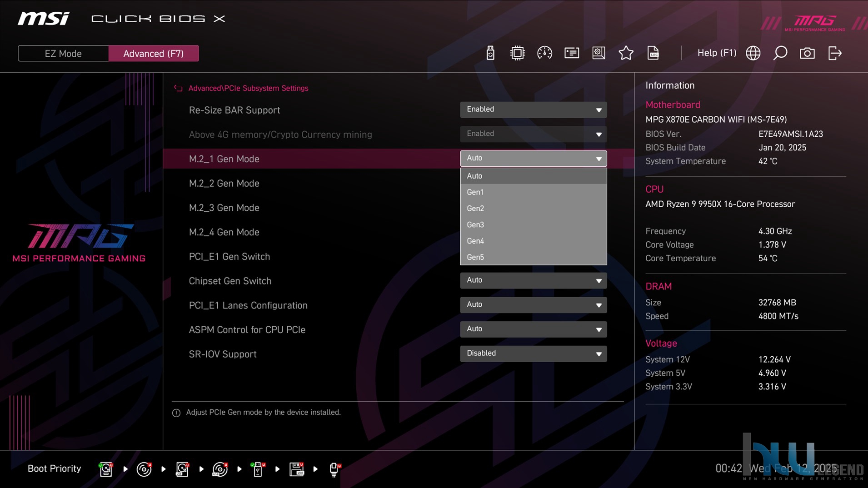Click ASPM Control for CPU PCIe label
This screenshot has width=868, height=488.
point(247,330)
